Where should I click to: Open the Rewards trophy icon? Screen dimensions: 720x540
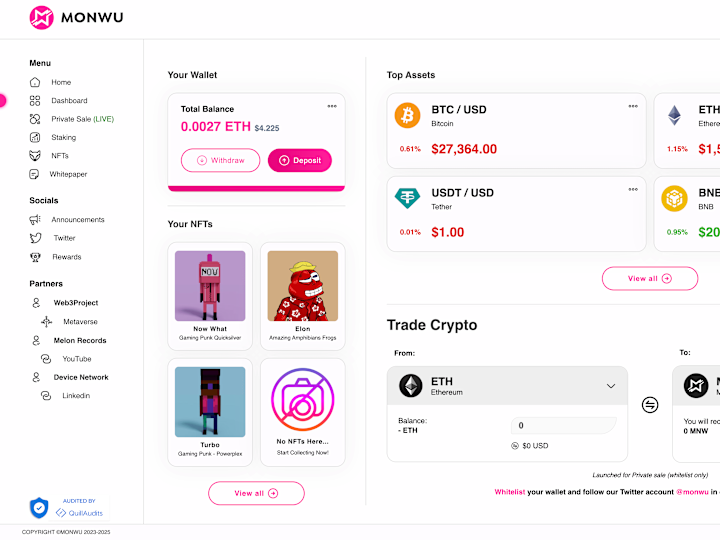pos(35,257)
